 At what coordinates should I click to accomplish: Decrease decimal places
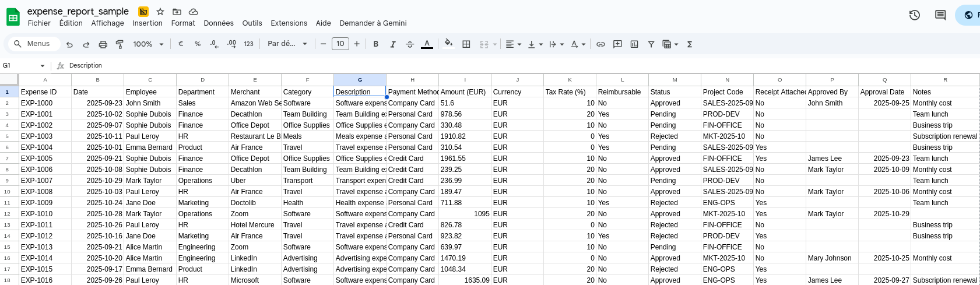pyautogui.click(x=215, y=44)
